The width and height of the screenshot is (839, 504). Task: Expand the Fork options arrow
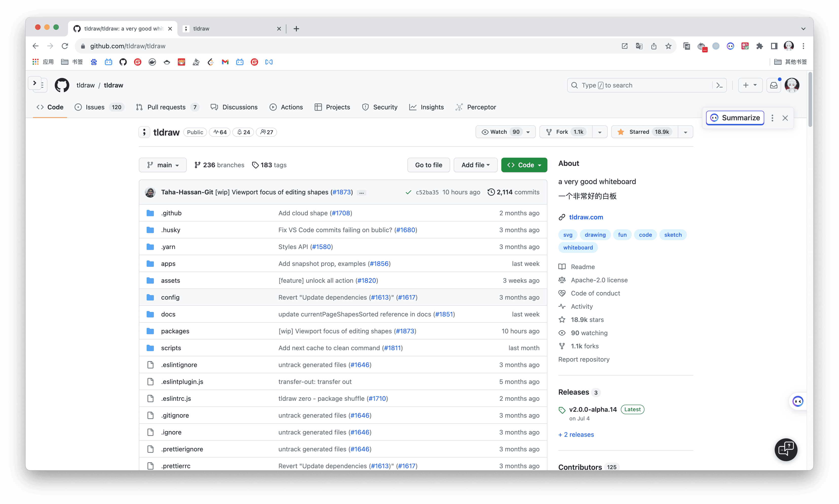pyautogui.click(x=599, y=132)
